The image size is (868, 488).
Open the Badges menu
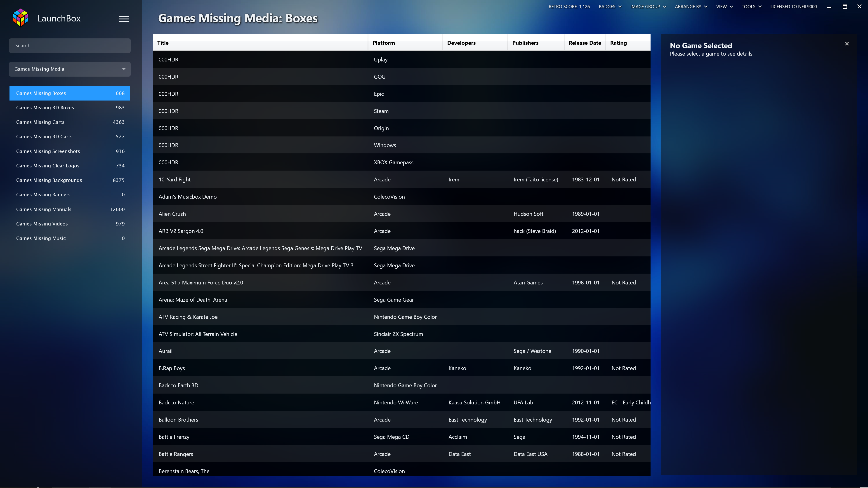point(610,6)
